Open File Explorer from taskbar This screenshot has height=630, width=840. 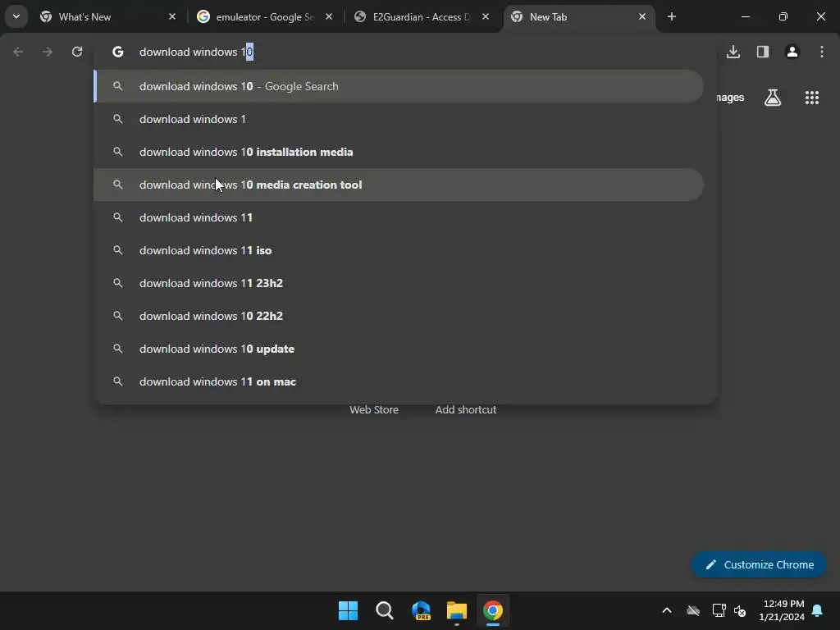tap(456, 610)
